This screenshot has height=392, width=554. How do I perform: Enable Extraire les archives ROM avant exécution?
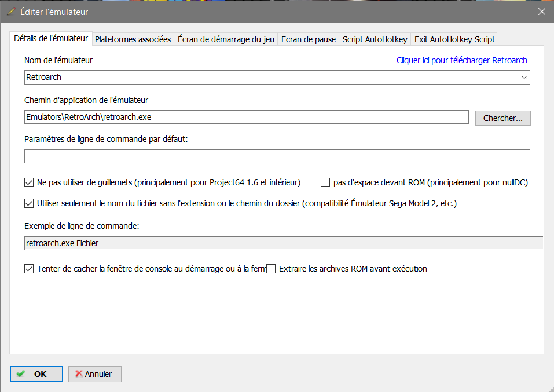coord(271,269)
